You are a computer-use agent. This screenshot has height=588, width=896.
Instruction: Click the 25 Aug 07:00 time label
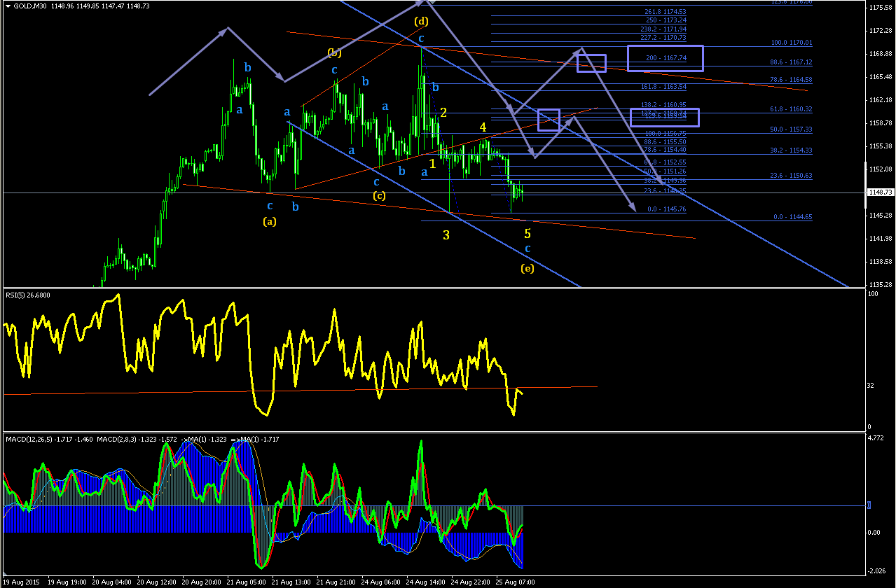[516, 582]
